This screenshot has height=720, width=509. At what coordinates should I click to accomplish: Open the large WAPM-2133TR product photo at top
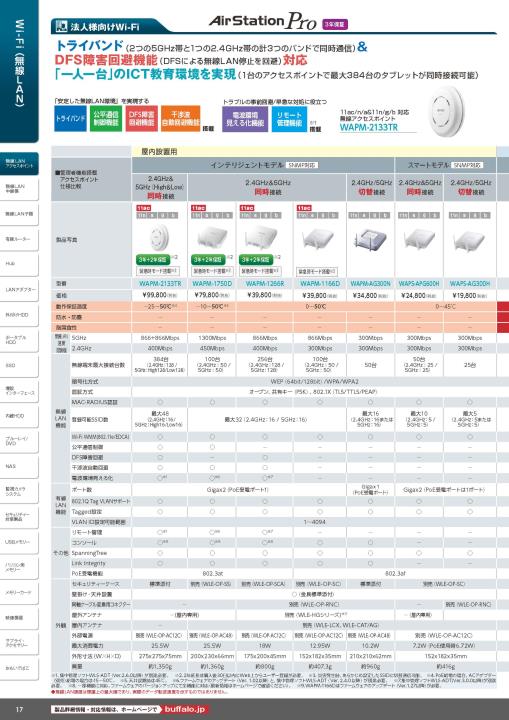click(x=446, y=110)
